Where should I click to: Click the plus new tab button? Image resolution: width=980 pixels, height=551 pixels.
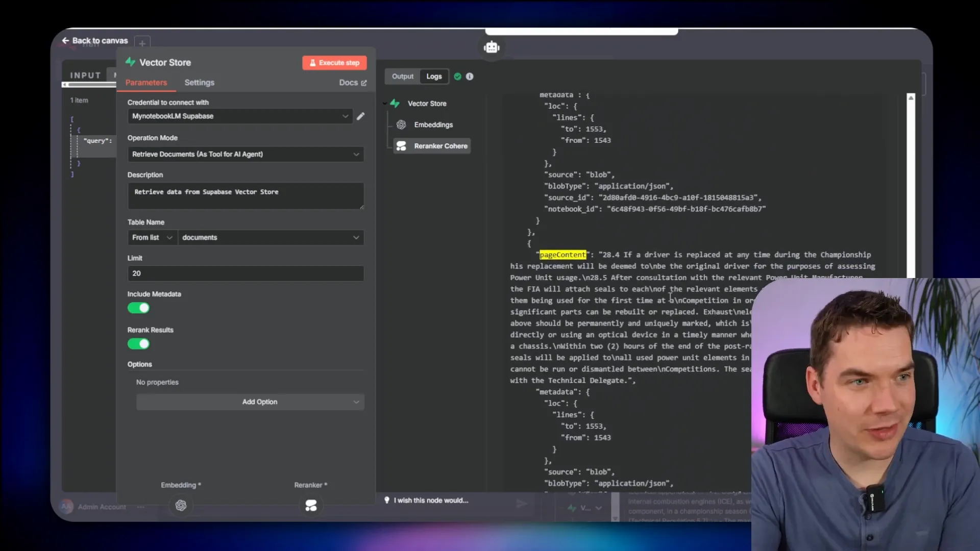pyautogui.click(x=142, y=43)
